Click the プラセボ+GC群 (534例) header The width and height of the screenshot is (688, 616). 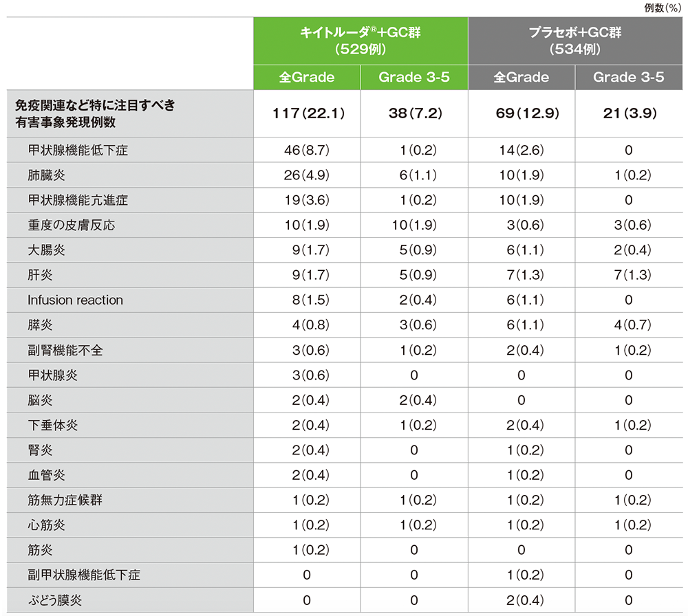point(575,41)
